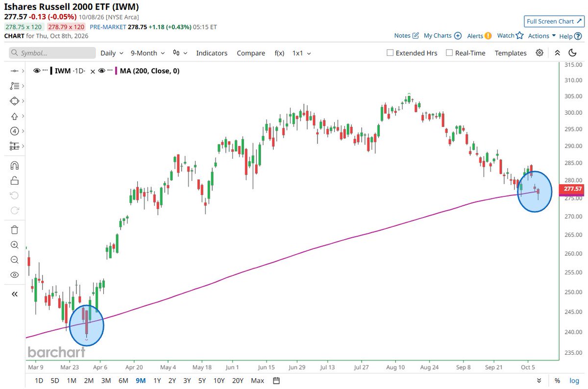Delete drawings with the trash icon
Viewport: 588px width, 389px height.
point(14,230)
